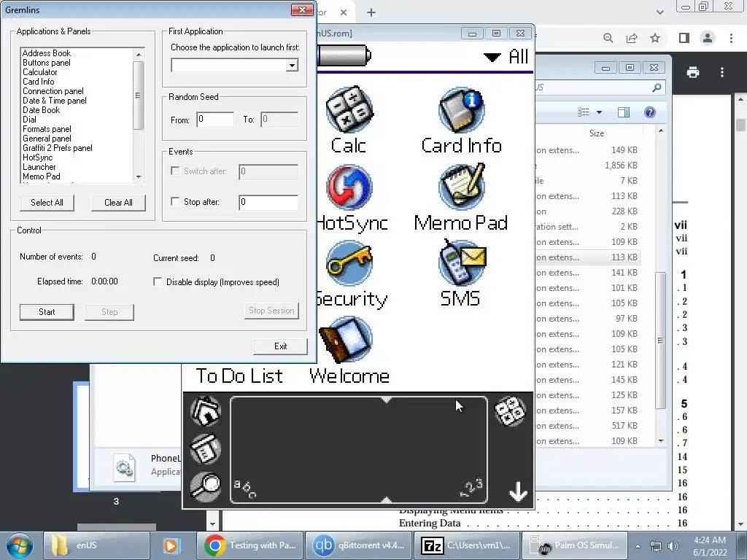Switch to Chrome Testing with Pa... taskbar button

[249, 545]
